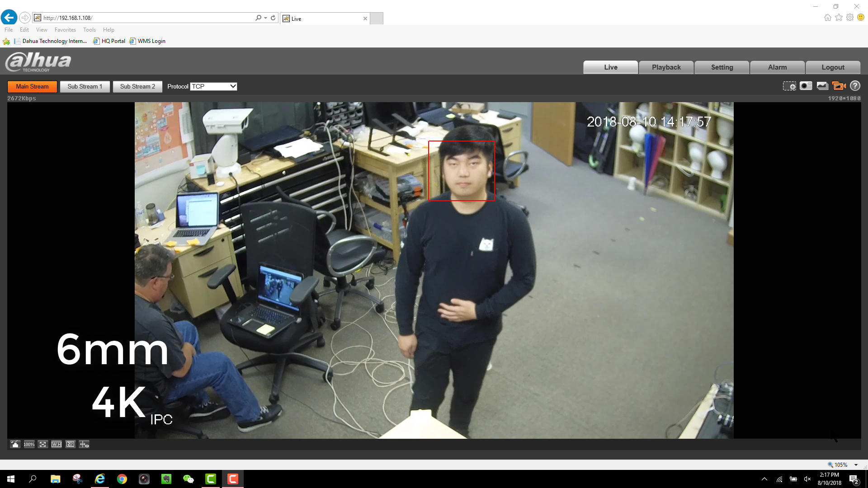This screenshot has height=488, width=868.
Task: Set video to 100% original size
Action: [29, 444]
